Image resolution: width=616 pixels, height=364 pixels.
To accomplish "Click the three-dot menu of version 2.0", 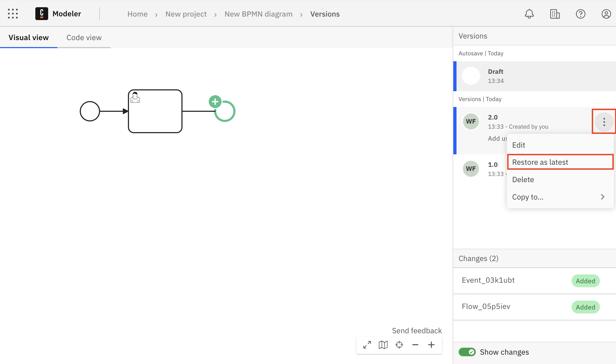I will coord(604,122).
